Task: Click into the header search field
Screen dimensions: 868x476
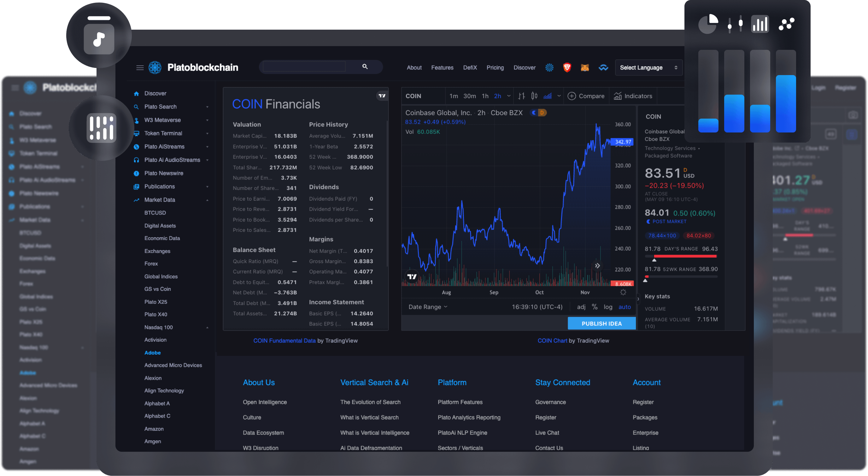Action: [304, 67]
